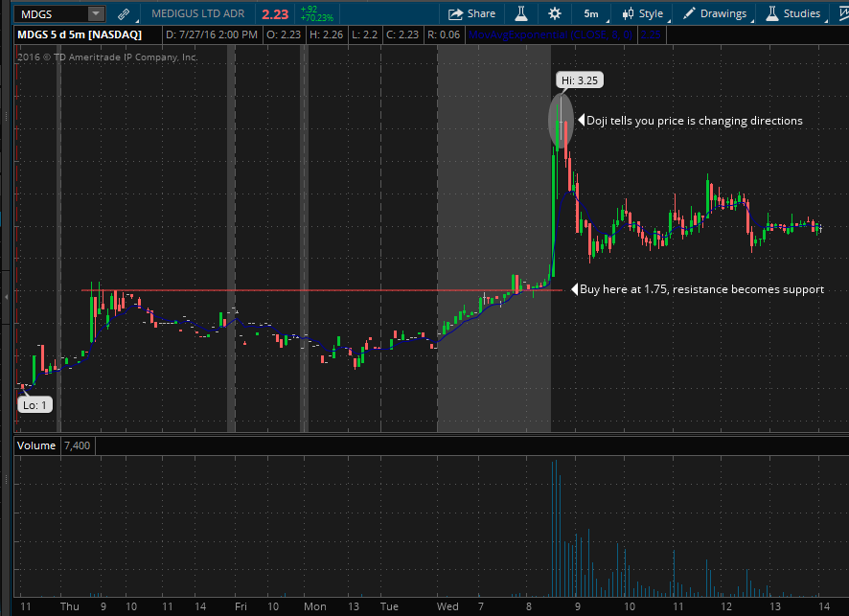
Task: Click the C: 2.23 close value
Action: pos(402,34)
